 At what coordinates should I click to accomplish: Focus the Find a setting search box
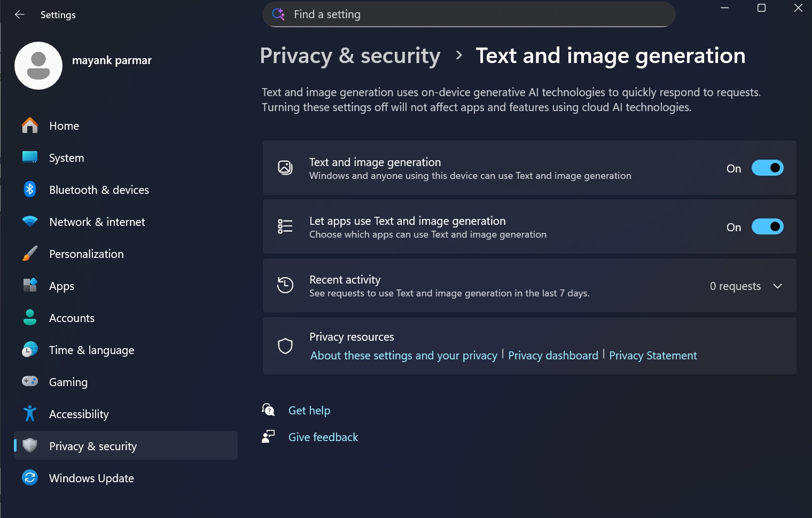(x=469, y=14)
